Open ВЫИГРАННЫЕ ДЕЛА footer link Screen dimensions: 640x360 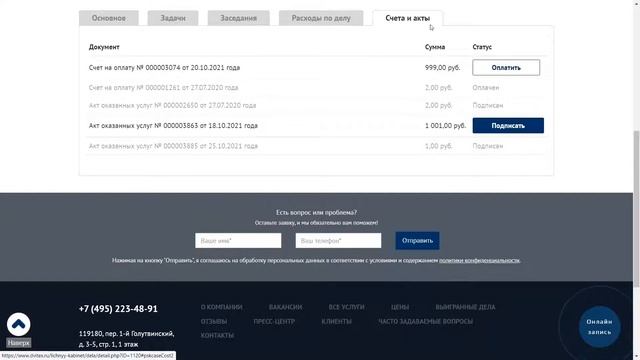(x=465, y=307)
